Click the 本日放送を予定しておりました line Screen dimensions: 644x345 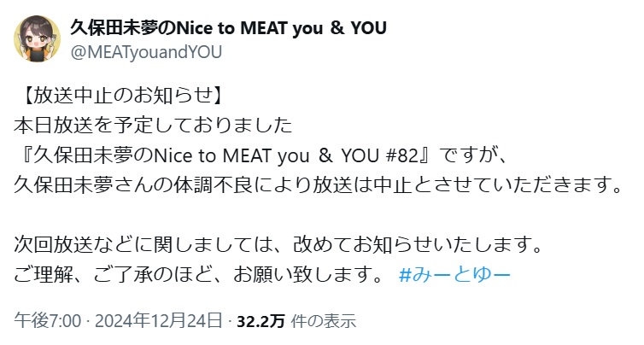(154, 124)
